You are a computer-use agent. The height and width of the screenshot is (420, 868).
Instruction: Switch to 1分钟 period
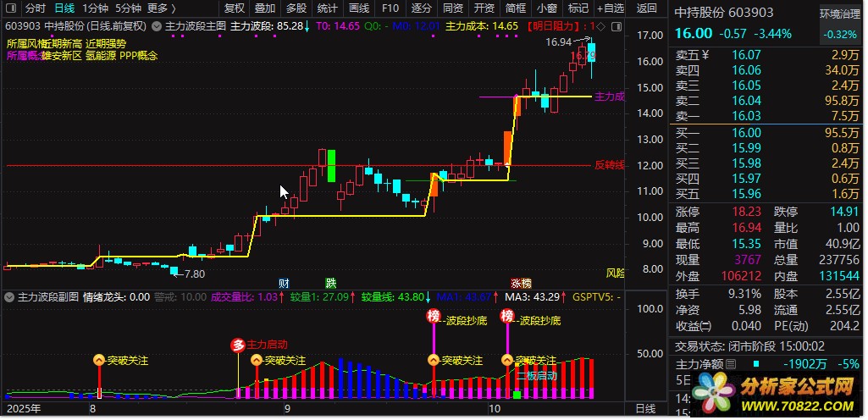coord(95,8)
